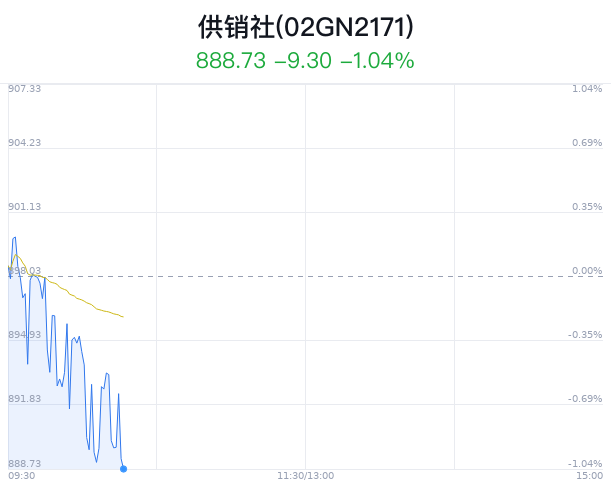Viewport: 611px width, 492px height.
Task: Click the 11:30/13:00 midday time label
Action: 306,476
